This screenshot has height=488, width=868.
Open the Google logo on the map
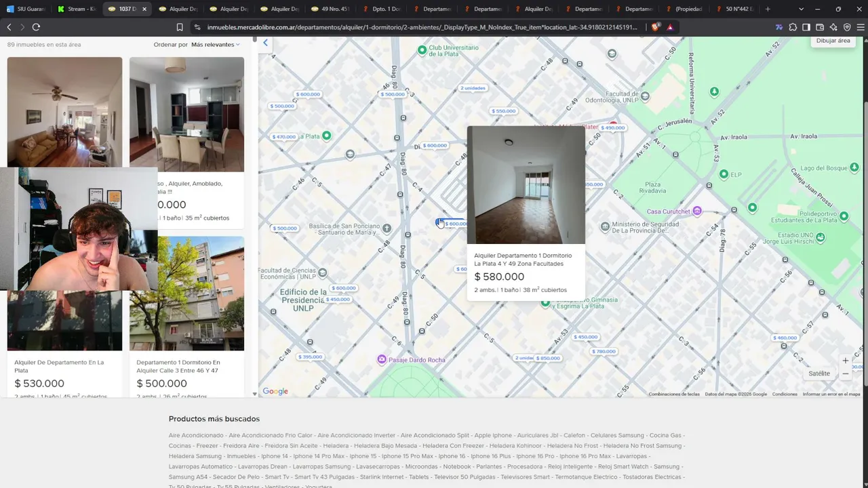tap(275, 391)
